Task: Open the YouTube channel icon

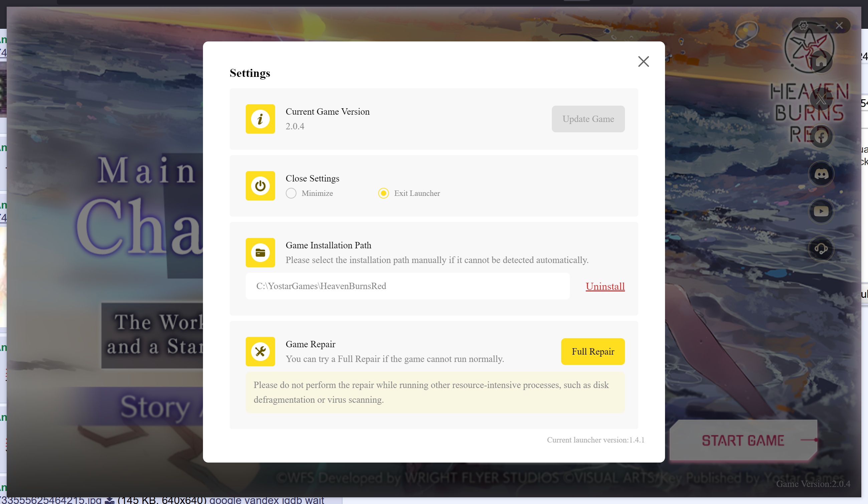Action: pyautogui.click(x=821, y=211)
